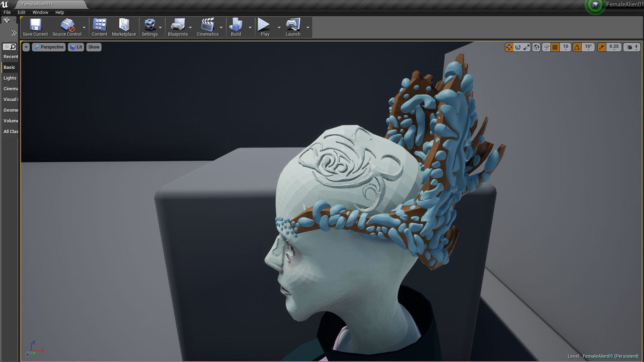The image size is (644, 362).
Task: Click the search magnifier in Place Actors
Action: 13,47
